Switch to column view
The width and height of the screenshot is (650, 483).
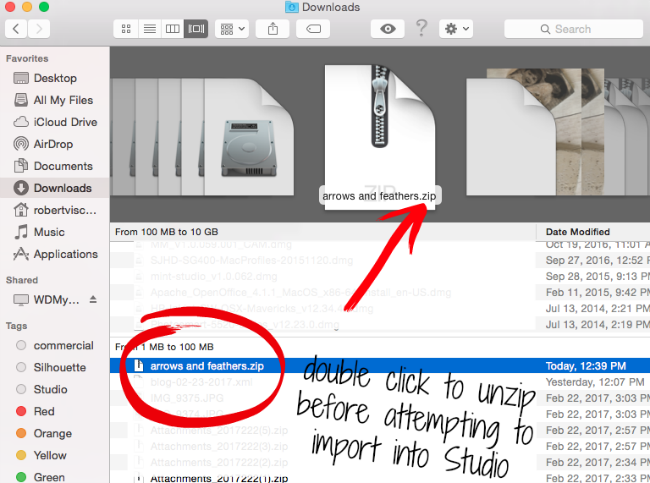(172, 29)
